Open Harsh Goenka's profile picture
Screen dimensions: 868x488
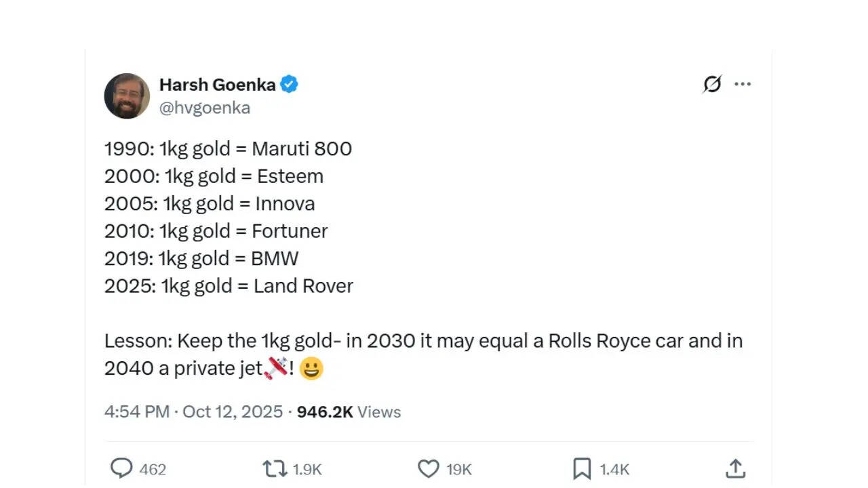tap(127, 96)
